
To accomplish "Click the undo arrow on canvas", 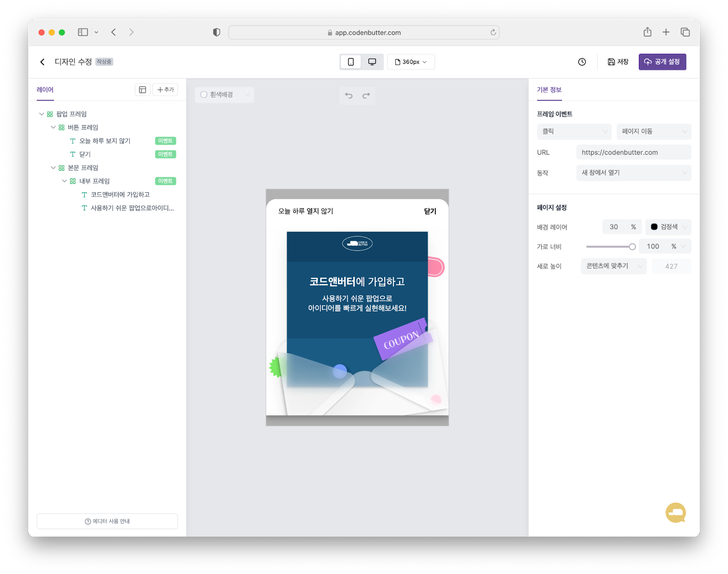I will click(x=349, y=96).
